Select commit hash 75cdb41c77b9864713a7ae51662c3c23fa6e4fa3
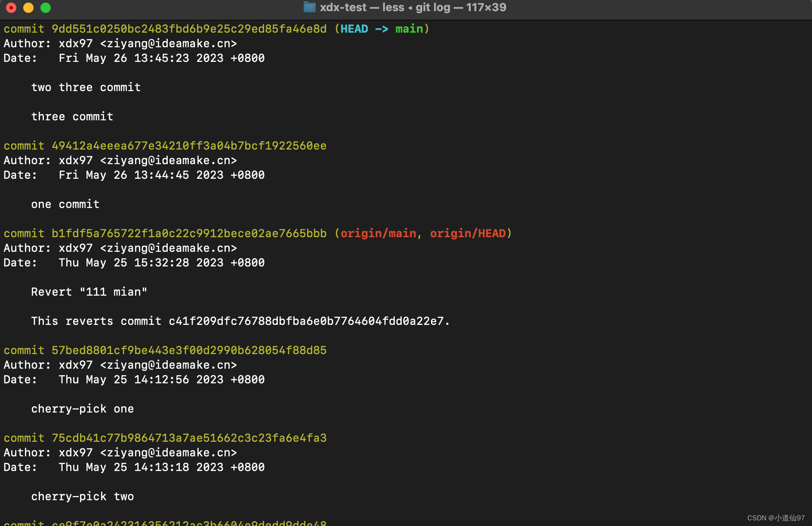The width and height of the screenshot is (812, 526). [x=189, y=438]
